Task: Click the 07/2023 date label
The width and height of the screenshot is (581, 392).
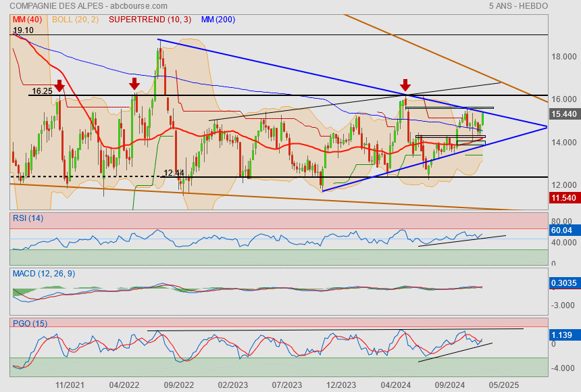Action: (287, 385)
